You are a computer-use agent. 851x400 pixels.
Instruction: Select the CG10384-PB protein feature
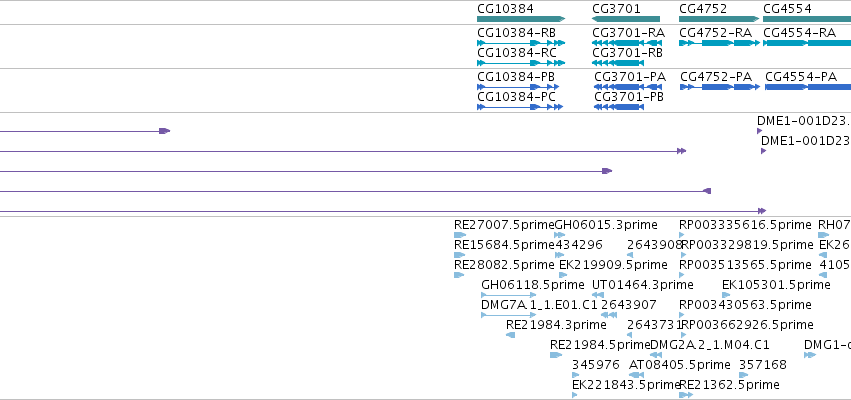(x=518, y=87)
